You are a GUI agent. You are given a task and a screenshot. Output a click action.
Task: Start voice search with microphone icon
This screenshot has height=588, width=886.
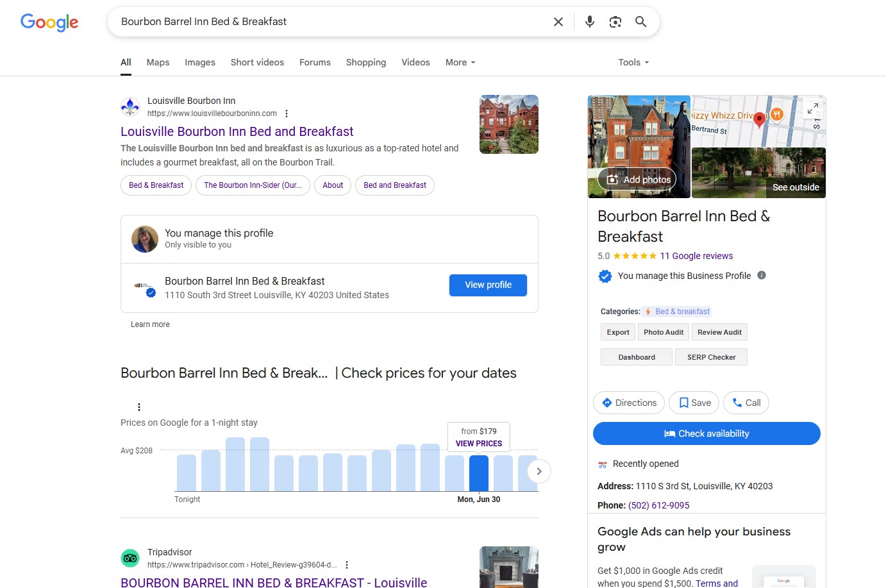pyautogui.click(x=589, y=22)
